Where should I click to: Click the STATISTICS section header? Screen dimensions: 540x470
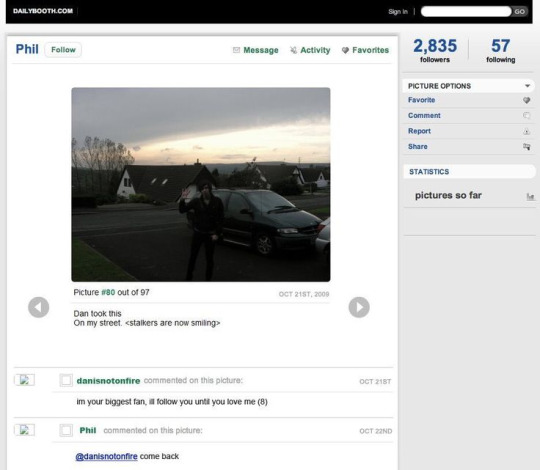point(429,172)
